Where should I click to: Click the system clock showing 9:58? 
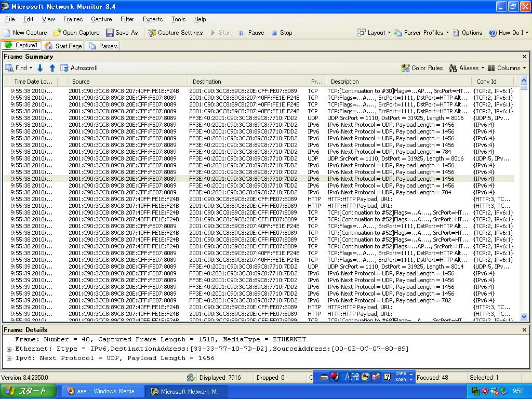tap(518, 391)
